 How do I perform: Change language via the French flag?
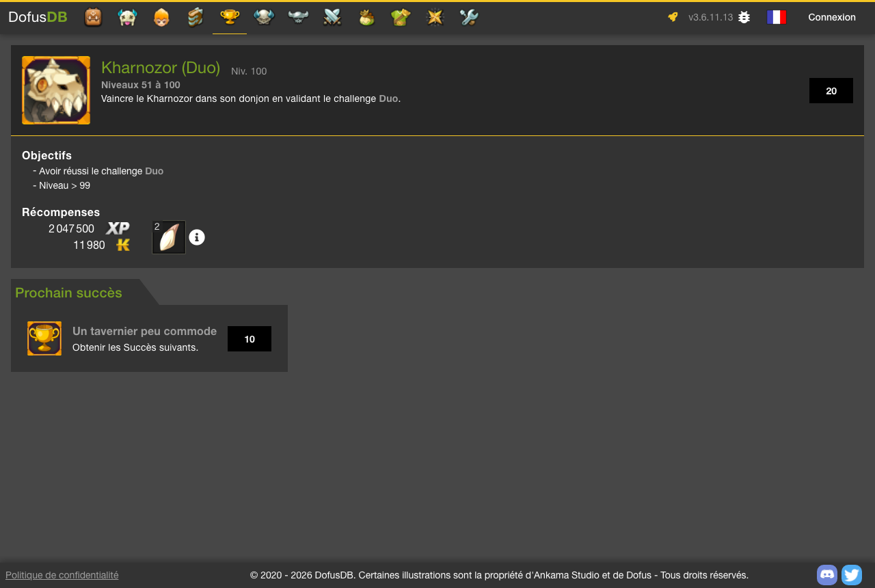(777, 17)
